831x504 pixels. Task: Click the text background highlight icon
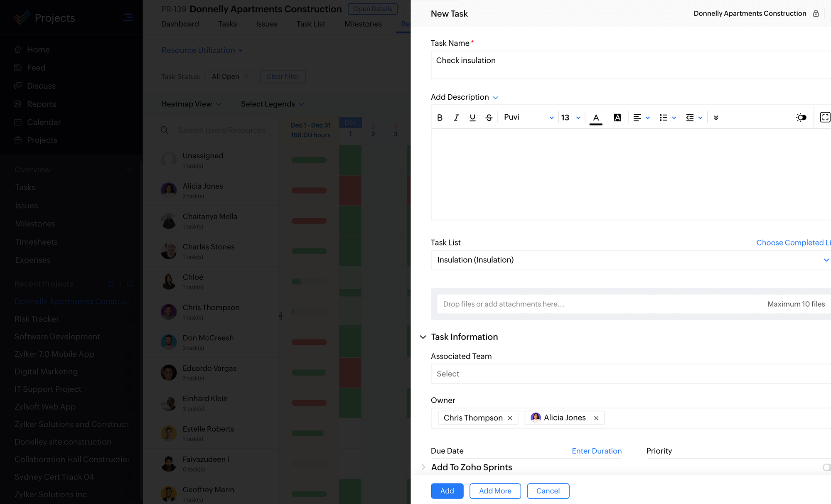(617, 118)
